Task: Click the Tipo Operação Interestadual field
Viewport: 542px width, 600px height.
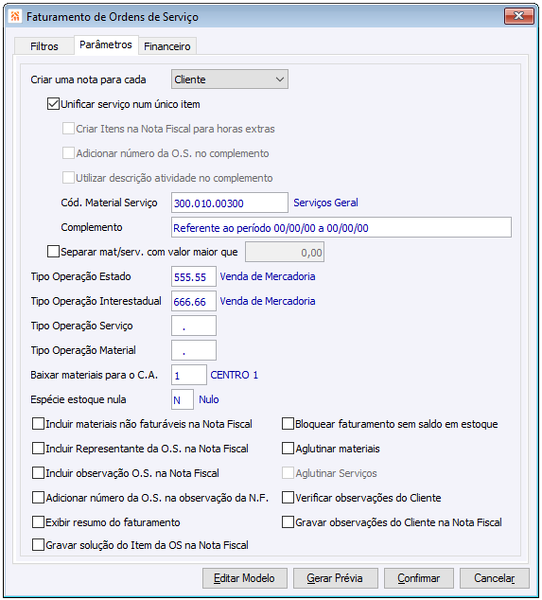Action: pos(194,301)
